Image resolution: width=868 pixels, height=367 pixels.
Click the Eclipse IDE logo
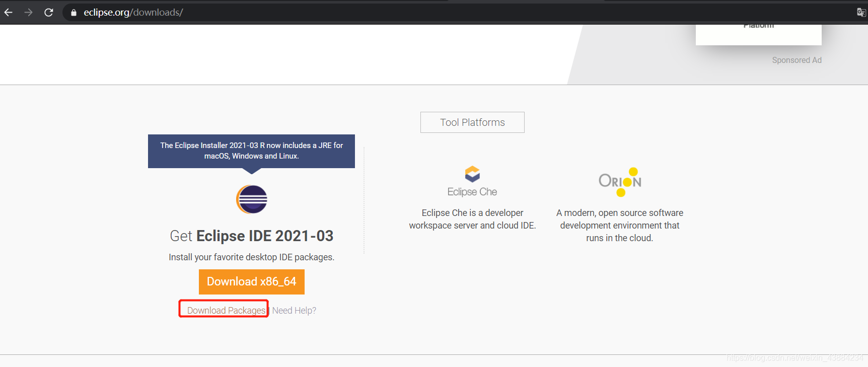coord(252,199)
